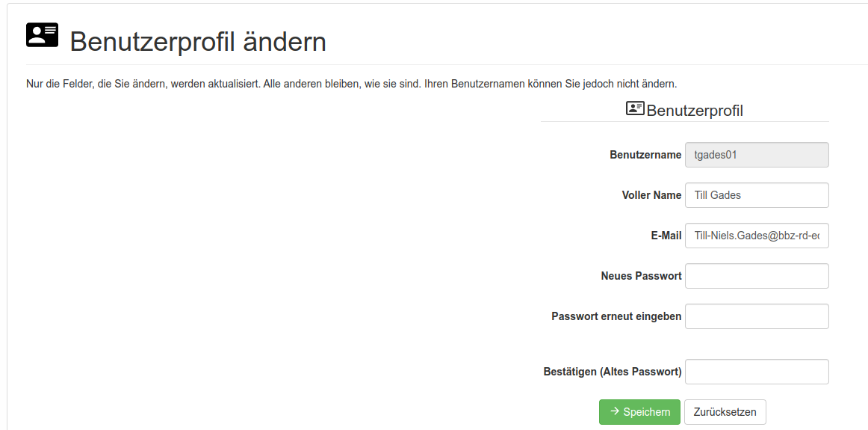Viewport: 868px width, 430px height.
Task: Click the arrow icon on the Speichern button
Action: click(615, 411)
